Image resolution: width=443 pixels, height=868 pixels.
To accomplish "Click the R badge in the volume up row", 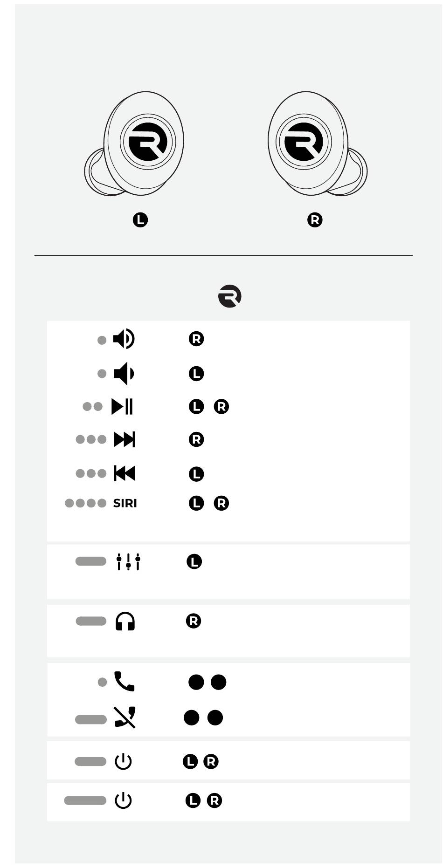I will tap(196, 339).
